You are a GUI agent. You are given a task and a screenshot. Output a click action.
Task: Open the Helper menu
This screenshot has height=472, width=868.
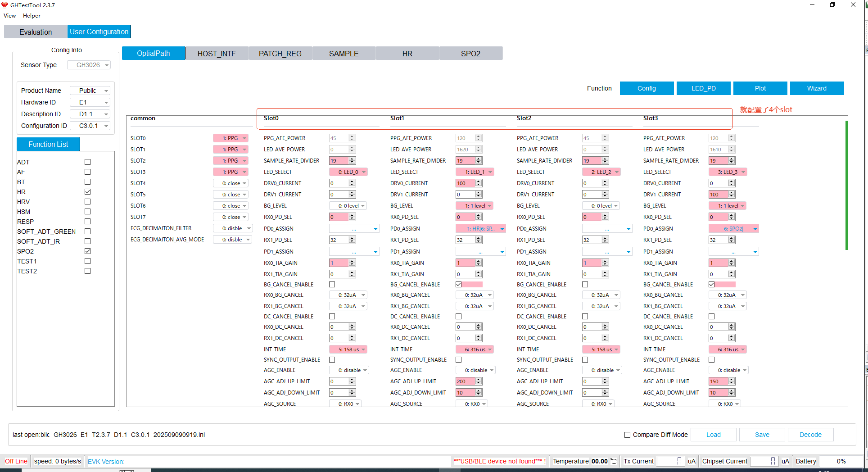[x=32, y=16]
